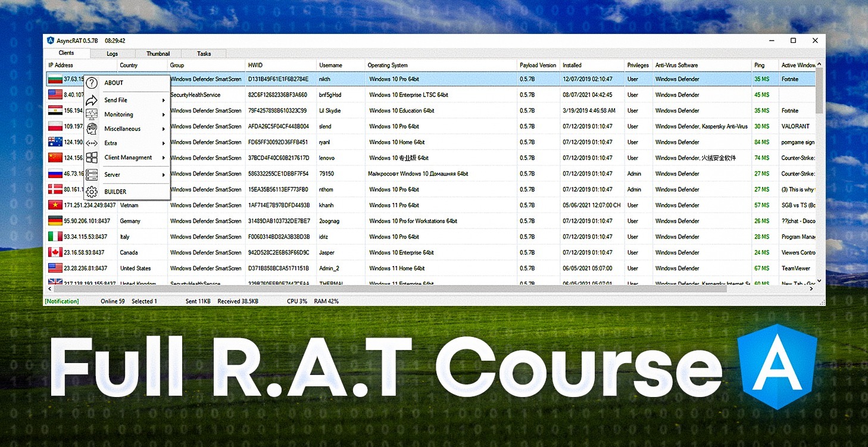Screen dimensions: 868x447
Task: Open the Tasks tab
Action: 204,54
